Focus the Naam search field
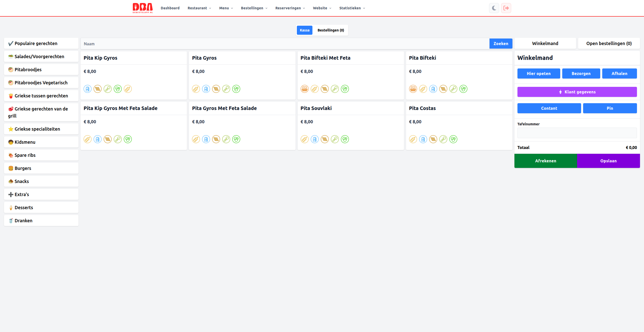Viewport: 644px width, 332px height. click(285, 44)
